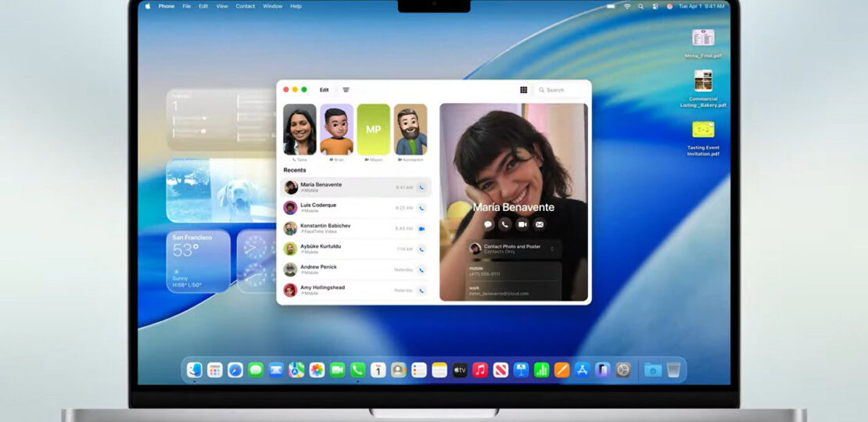Start a video call from María Benavente's card
868x422 pixels.
[522, 224]
